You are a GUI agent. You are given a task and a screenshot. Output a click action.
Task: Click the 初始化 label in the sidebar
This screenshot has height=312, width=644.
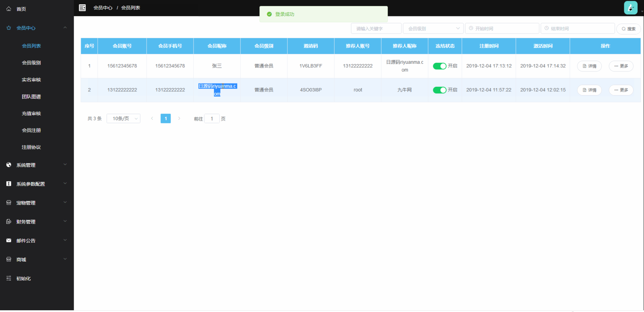click(24, 279)
